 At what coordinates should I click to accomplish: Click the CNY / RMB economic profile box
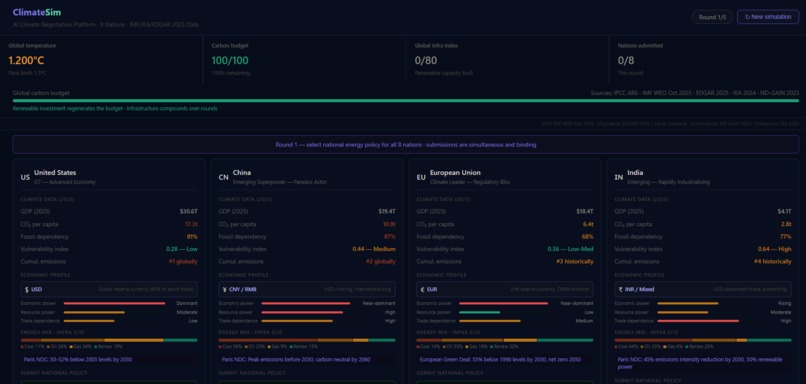(x=307, y=289)
